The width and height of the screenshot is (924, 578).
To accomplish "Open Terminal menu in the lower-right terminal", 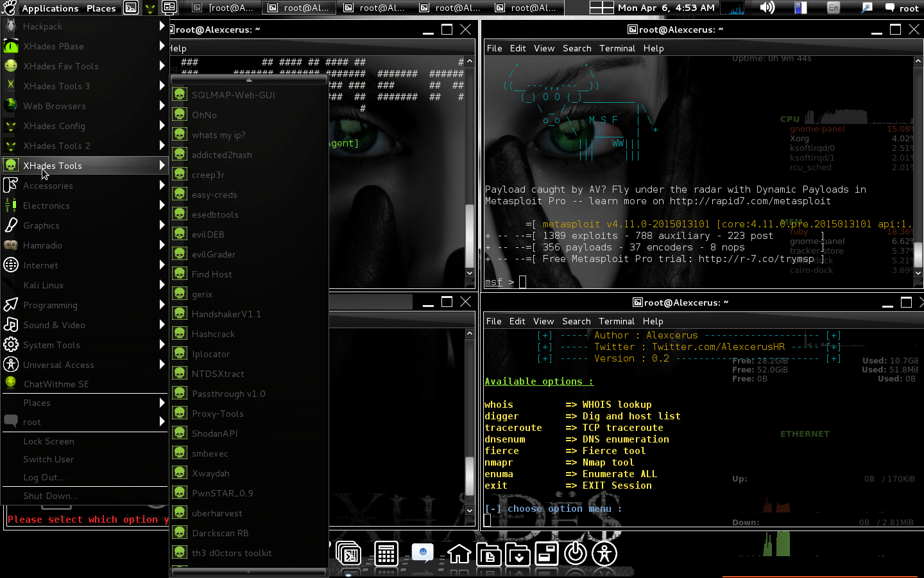I will coord(617,321).
